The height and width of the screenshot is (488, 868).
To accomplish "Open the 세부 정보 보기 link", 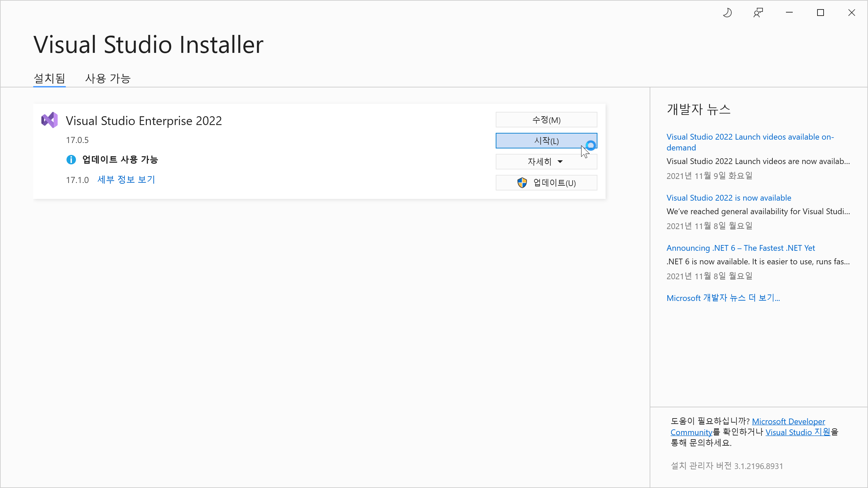I will pos(126,180).
